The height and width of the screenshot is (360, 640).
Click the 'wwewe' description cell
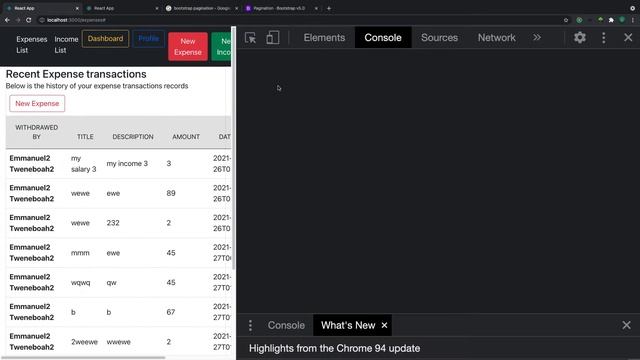coord(118,342)
